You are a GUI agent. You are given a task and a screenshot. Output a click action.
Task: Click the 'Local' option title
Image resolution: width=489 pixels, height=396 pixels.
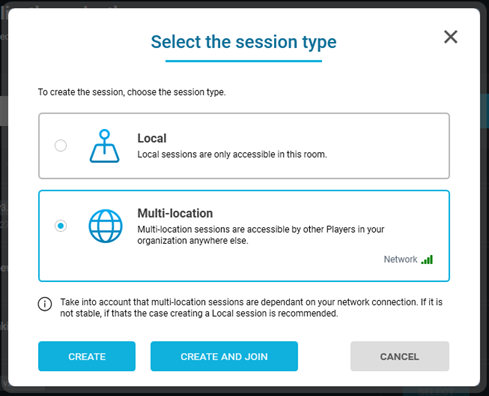[x=152, y=138]
